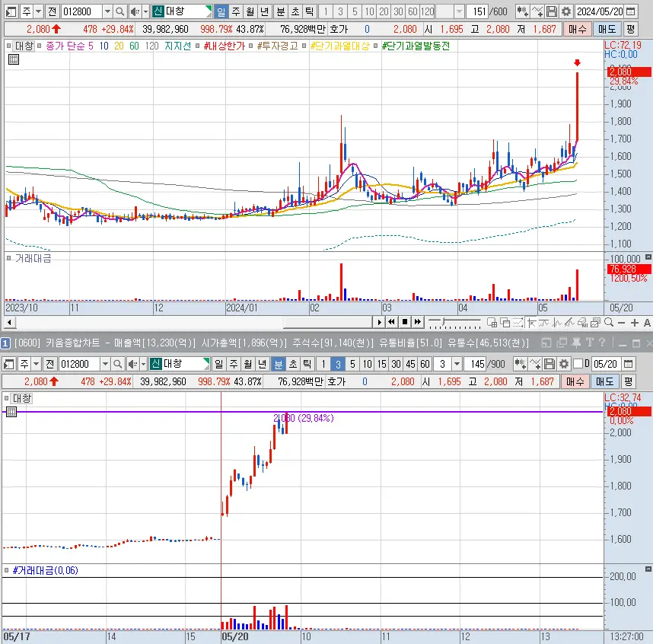Select 월 monthly period in upper toolbar
The image size is (653, 644).
pos(250,11)
